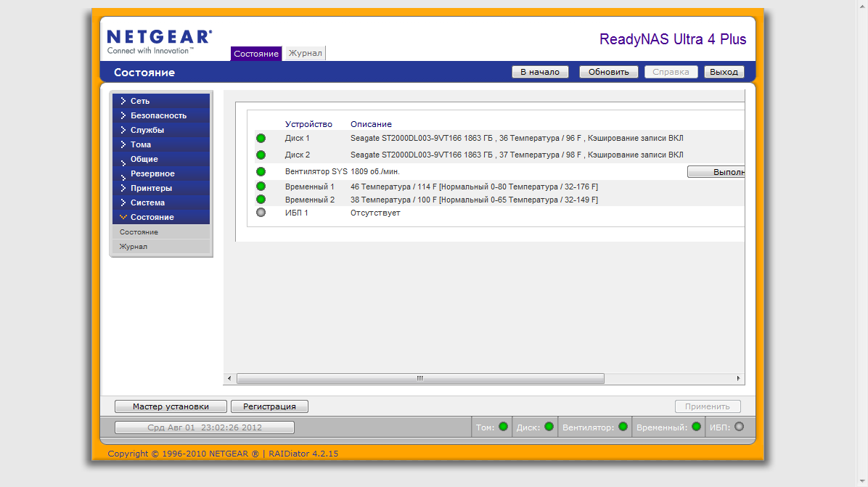
Task: Switch to the Состояние top tab
Action: pyautogui.click(x=255, y=53)
